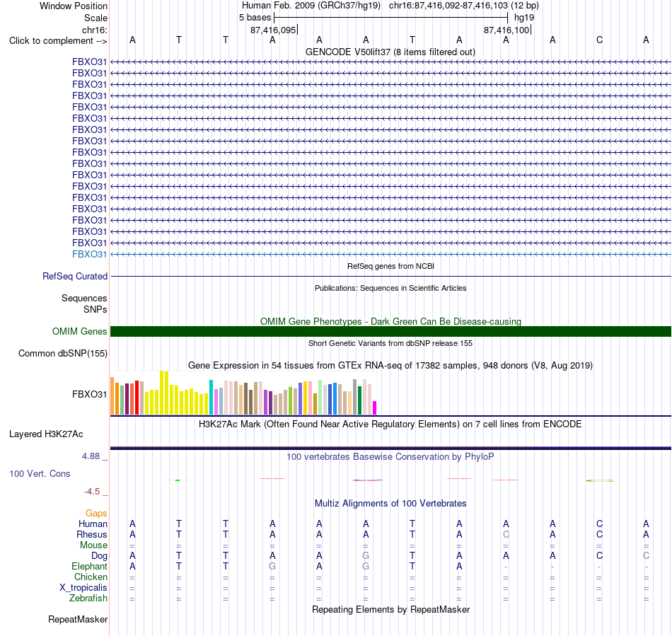Open GENCODE V50lift37 track settings title
The height and width of the screenshot is (636, 672).
(390, 52)
